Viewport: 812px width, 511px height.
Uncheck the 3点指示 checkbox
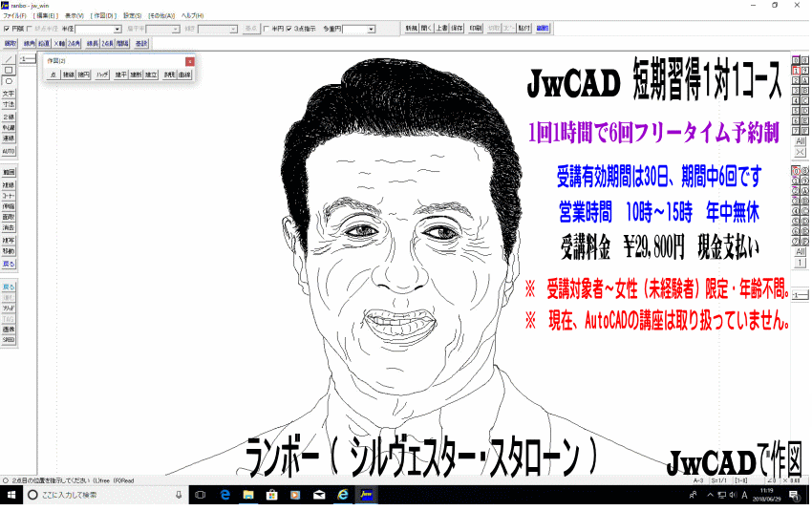click(288, 29)
